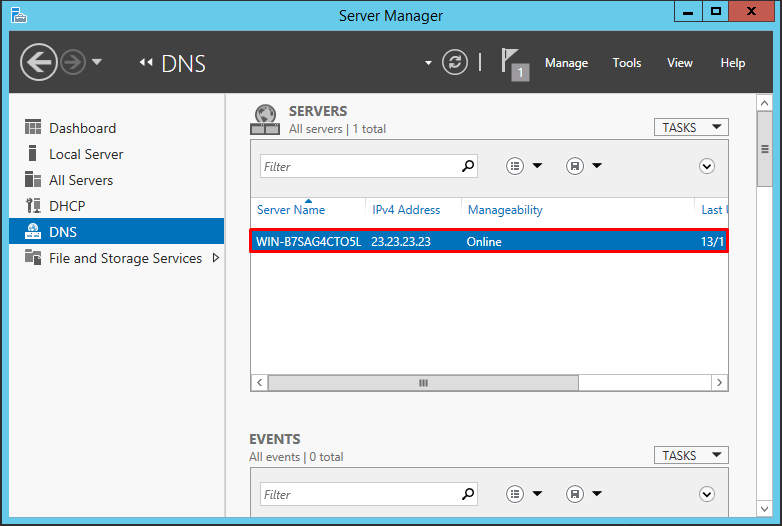
Task: Open dropdown arrow next to Events save icon
Action: 597,494
